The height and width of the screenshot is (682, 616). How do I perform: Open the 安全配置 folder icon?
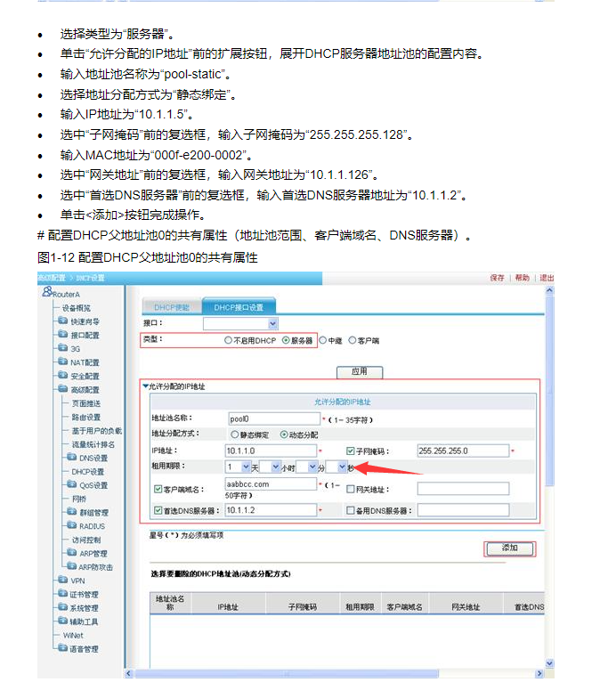tap(63, 376)
